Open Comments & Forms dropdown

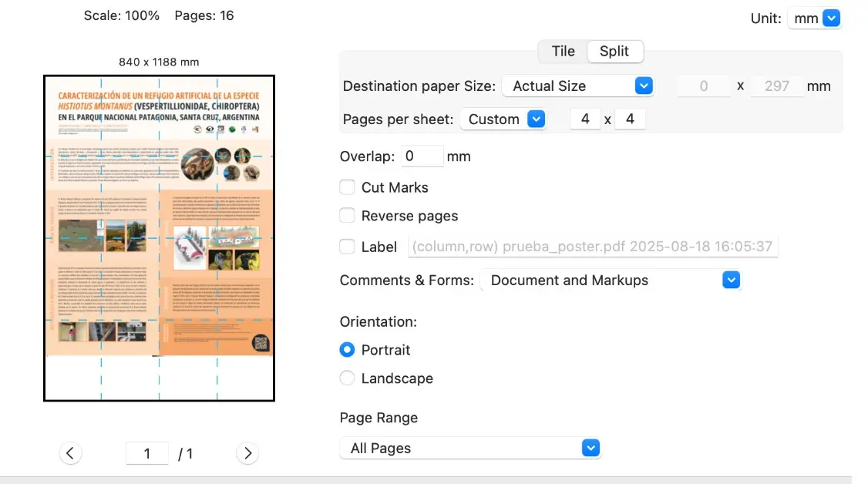pyautogui.click(x=610, y=281)
